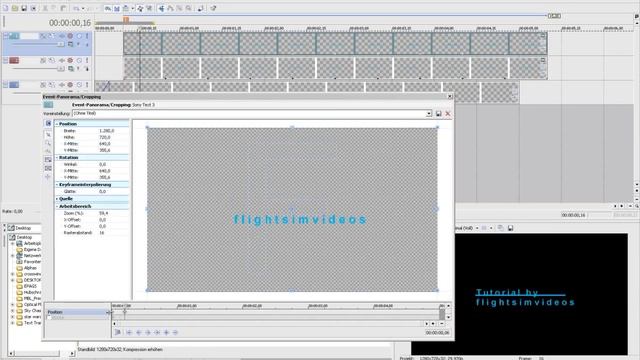The width and height of the screenshot is (640, 360).
Task: Select Normal Edit tool in Pan/Crop sidebar
Action: (48, 134)
